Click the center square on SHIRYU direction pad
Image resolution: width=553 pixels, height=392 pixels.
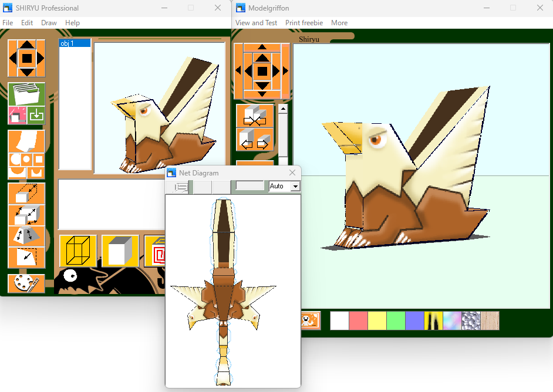[x=27, y=58]
